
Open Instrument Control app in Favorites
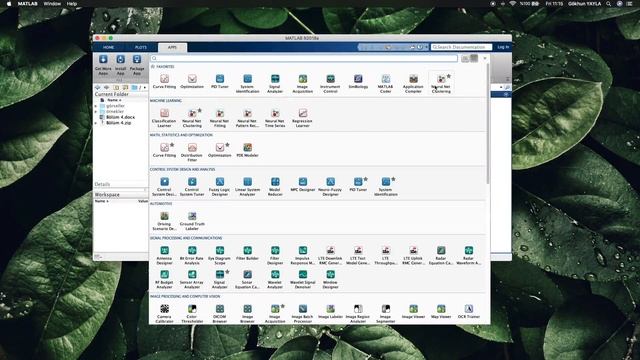330,83
